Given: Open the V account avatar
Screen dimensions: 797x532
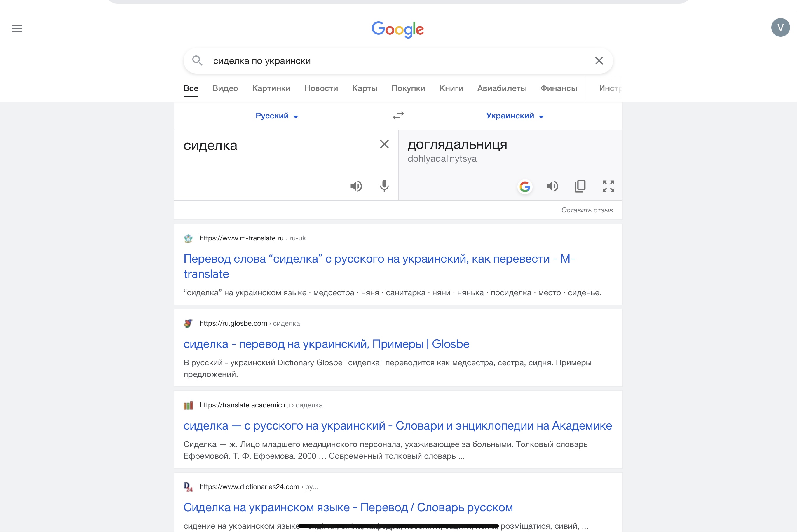Looking at the screenshot, I should pos(780,27).
